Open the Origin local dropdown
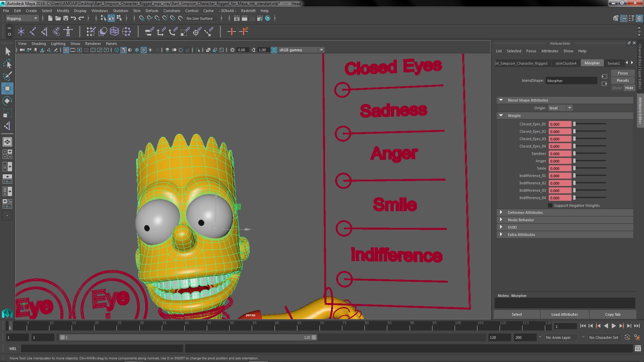The height and width of the screenshot is (362, 644). coord(560,108)
